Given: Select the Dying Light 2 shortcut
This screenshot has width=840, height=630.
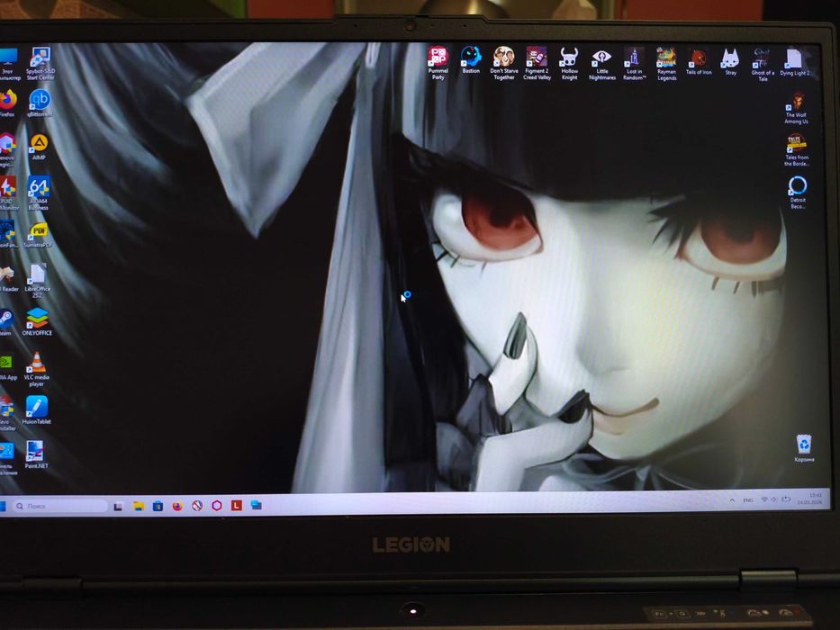Looking at the screenshot, I should tap(794, 62).
